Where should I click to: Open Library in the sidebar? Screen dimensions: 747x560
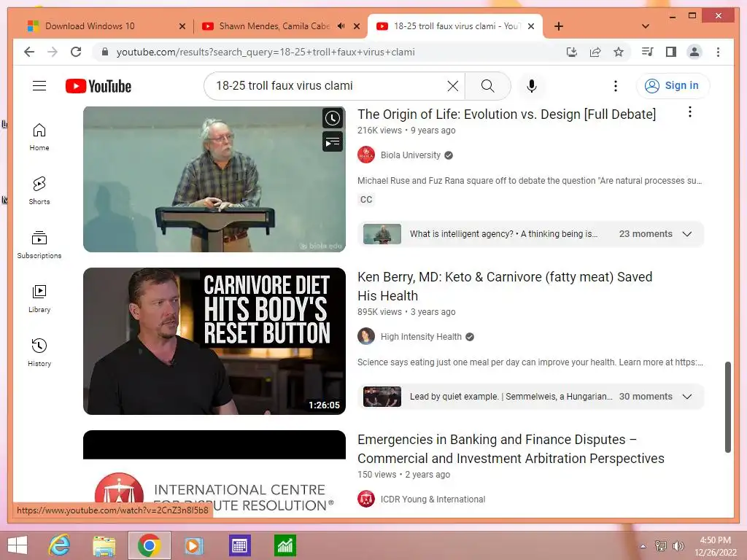(x=39, y=298)
